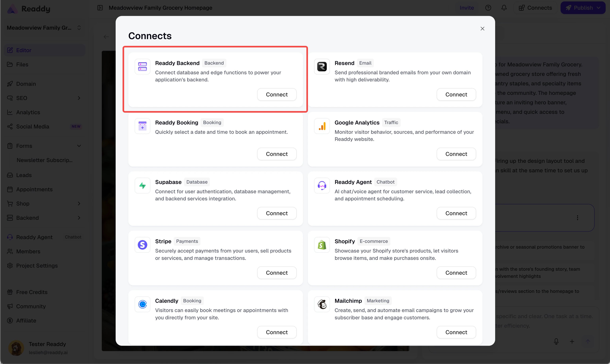The image size is (610, 364).
Task: Open Analytics in the sidebar
Action: 45,112
